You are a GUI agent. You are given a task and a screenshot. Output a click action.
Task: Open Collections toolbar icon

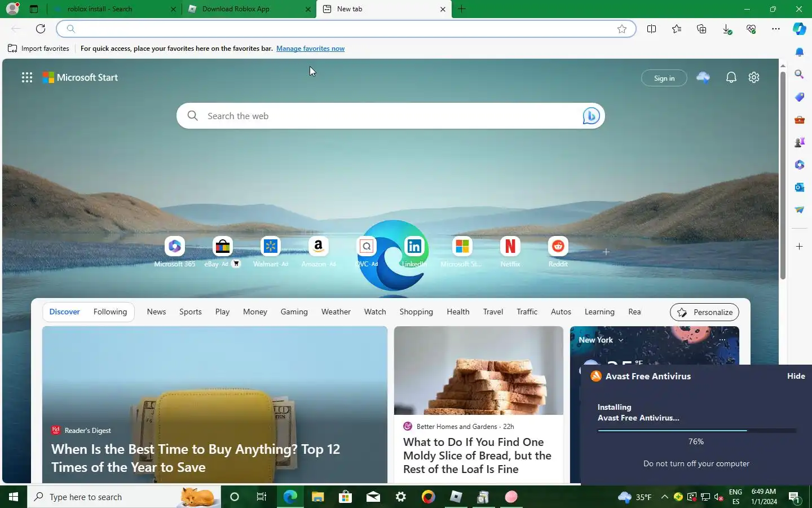point(701,29)
